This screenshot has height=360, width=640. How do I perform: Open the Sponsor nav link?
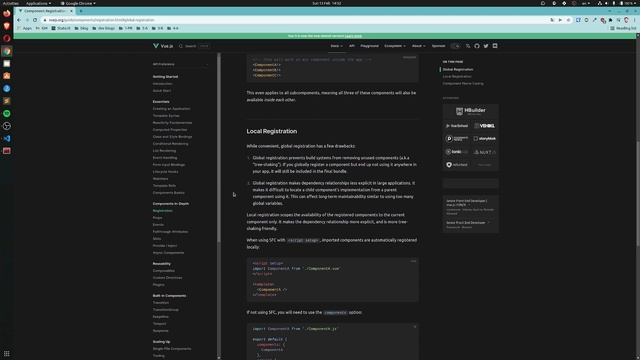438,46
